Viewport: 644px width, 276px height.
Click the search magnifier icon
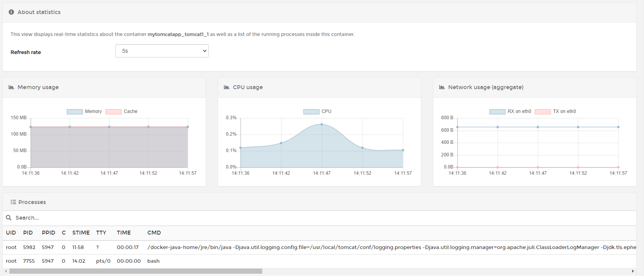9,218
